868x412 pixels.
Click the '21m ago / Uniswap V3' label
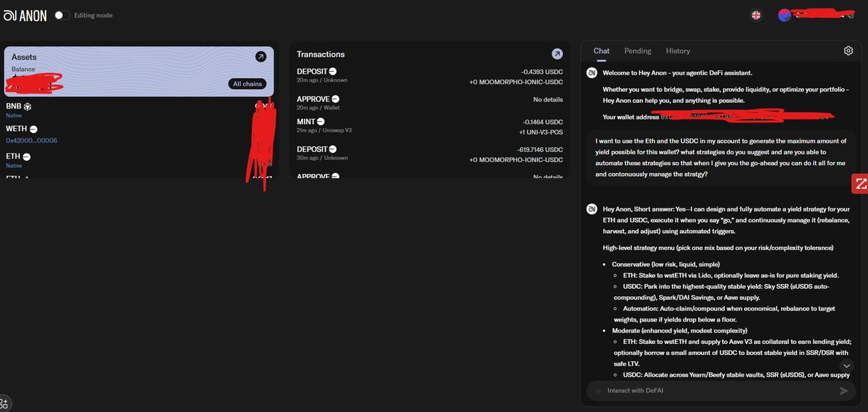pyautogui.click(x=325, y=132)
